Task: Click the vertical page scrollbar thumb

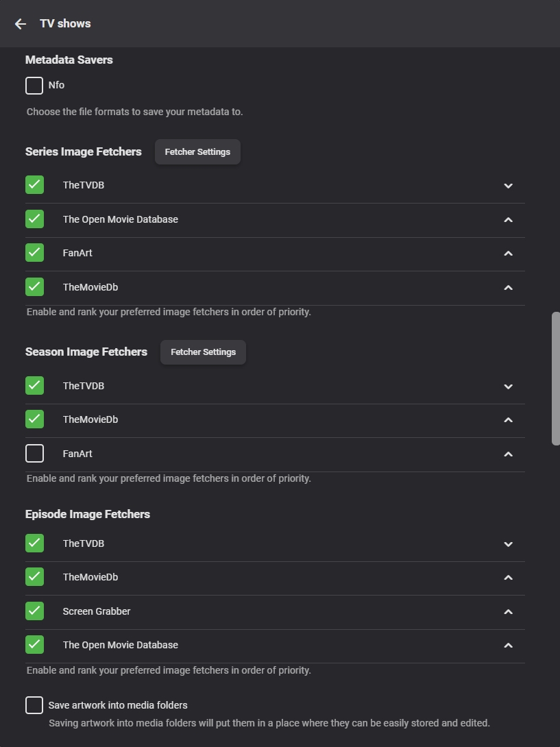Action: coord(555,379)
